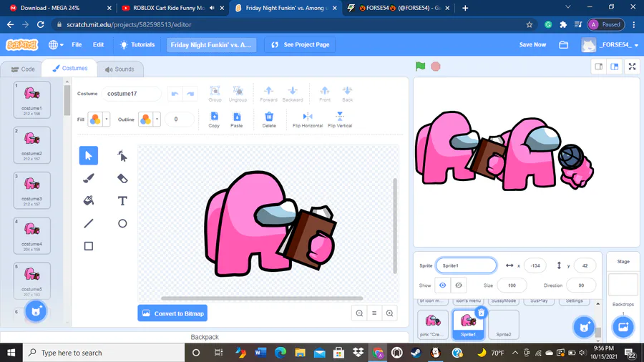The image size is (644, 362).
Task: Switch to large stage layout
Action: pyautogui.click(x=615, y=67)
